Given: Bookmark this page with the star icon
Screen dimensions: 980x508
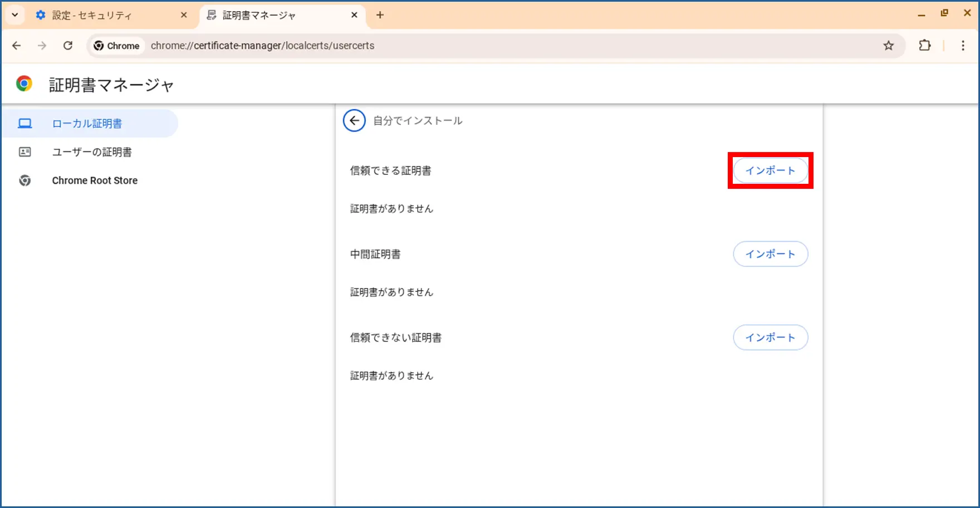Looking at the screenshot, I should coord(888,46).
